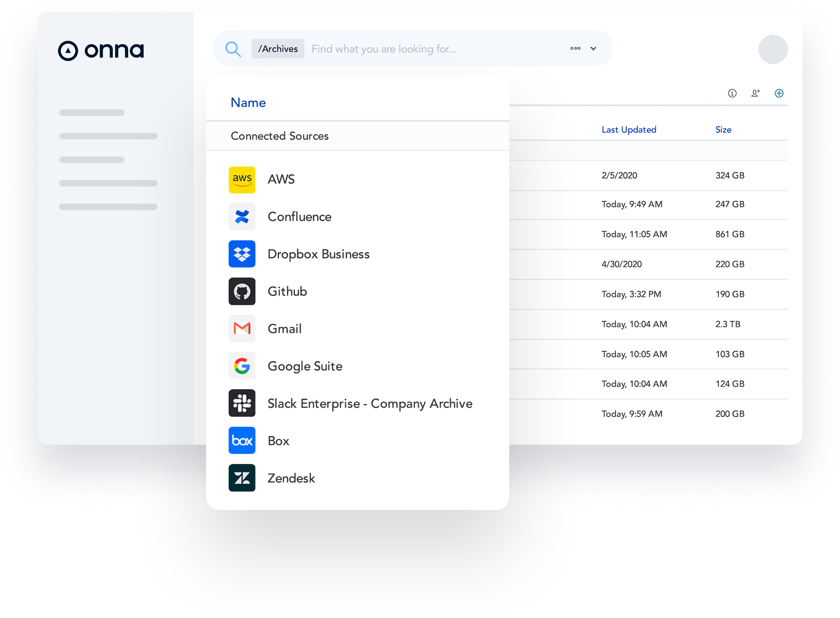Click the 103 GB size cell

tap(730, 354)
